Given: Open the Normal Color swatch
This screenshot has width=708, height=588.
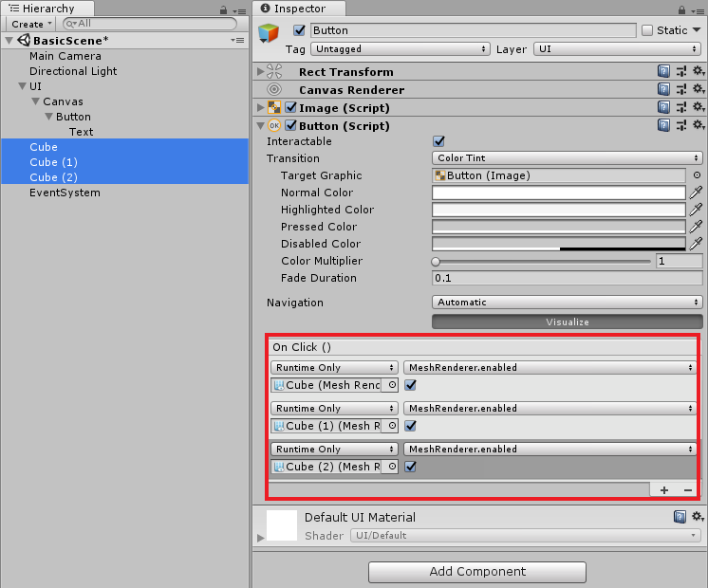Looking at the screenshot, I should coord(559,193).
